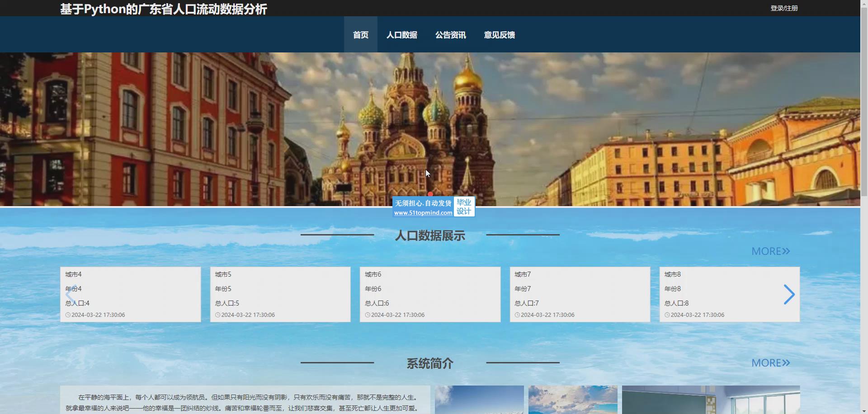The width and height of the screenshot is (868, 414).
Task: Click 年份7 text in card
Action: click(523, 289)
